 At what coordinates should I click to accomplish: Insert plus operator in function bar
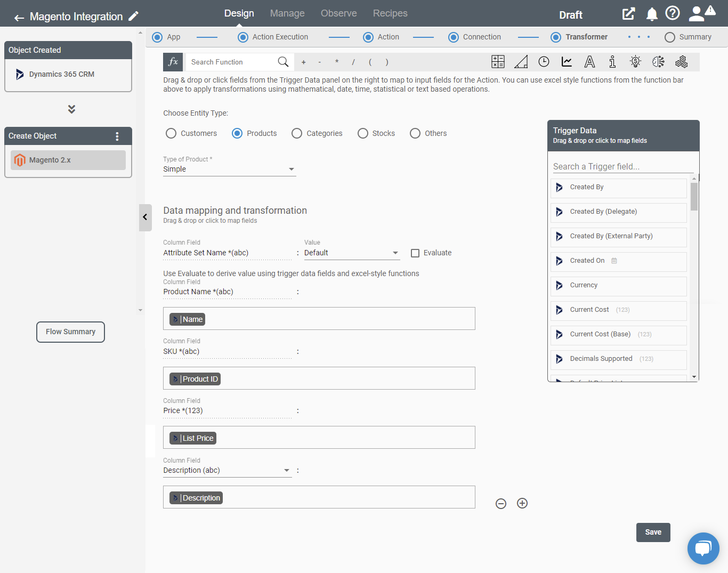click(x=304, y=62)
